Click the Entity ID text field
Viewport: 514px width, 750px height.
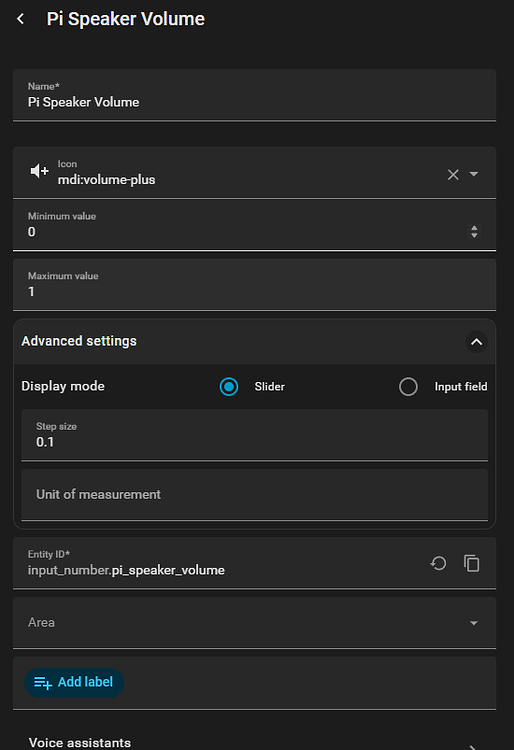(220, 563)
